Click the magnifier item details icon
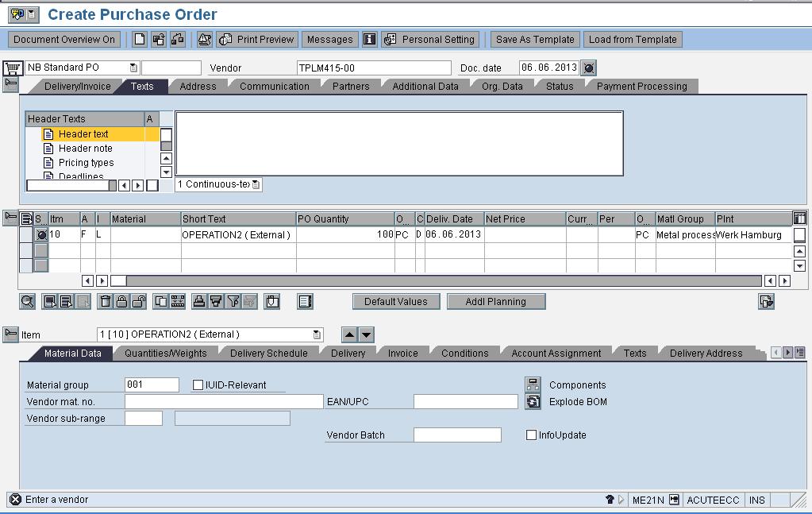The image size is (812, 514). [x=28, y=301]
